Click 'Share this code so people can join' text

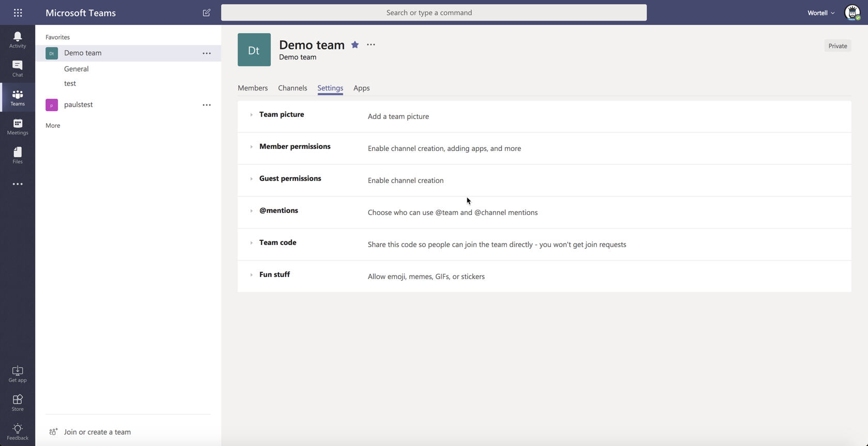(497, 244)
